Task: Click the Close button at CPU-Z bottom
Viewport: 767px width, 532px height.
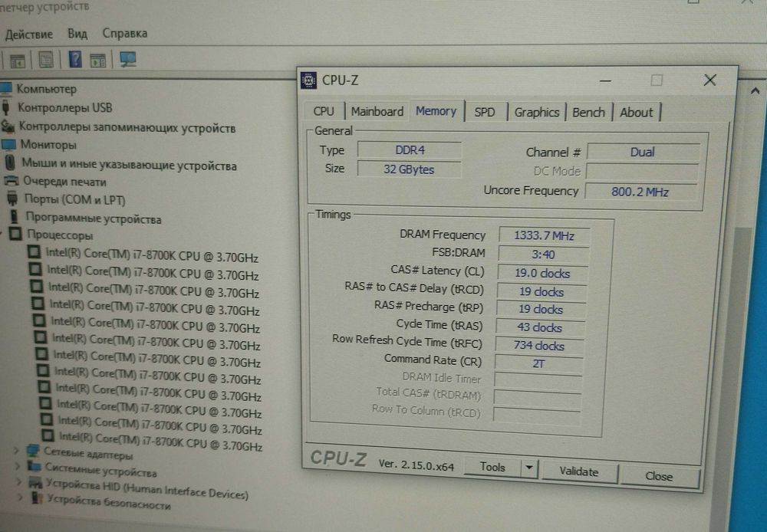Action: 658,476
